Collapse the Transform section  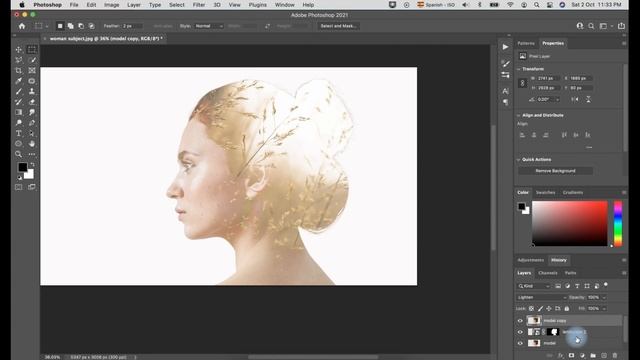(519, 69)
